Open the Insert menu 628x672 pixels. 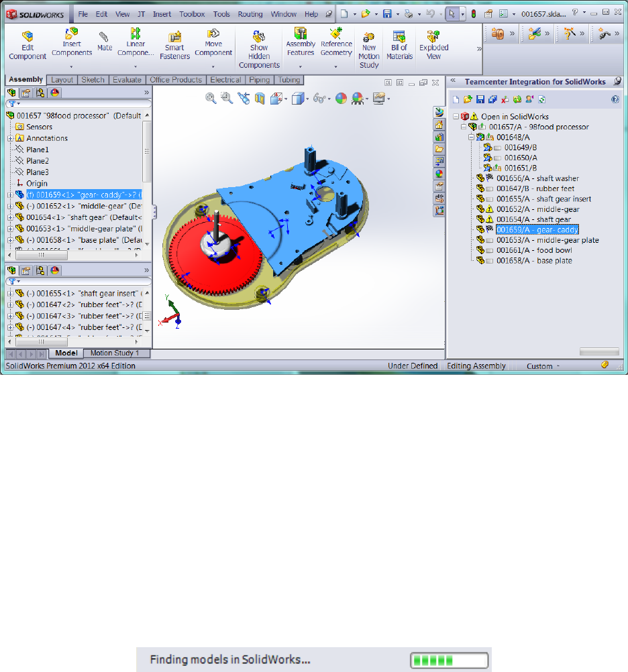point(162,14)
